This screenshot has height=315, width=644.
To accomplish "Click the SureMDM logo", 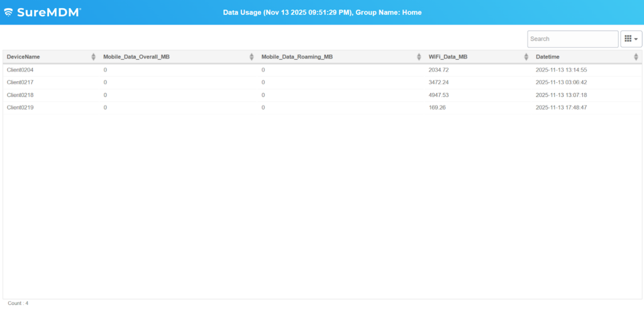I will 43,13.
